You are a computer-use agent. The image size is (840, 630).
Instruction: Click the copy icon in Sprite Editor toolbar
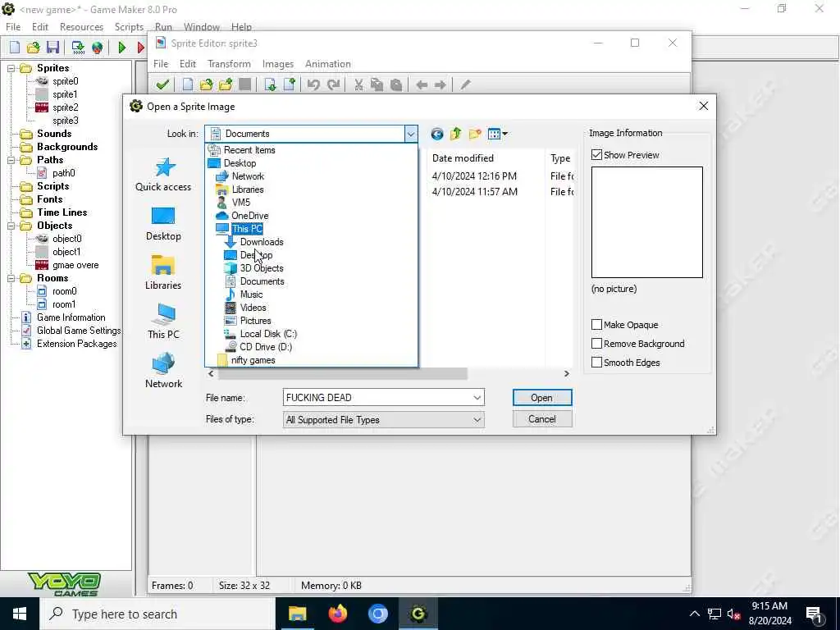pos(377,84)
